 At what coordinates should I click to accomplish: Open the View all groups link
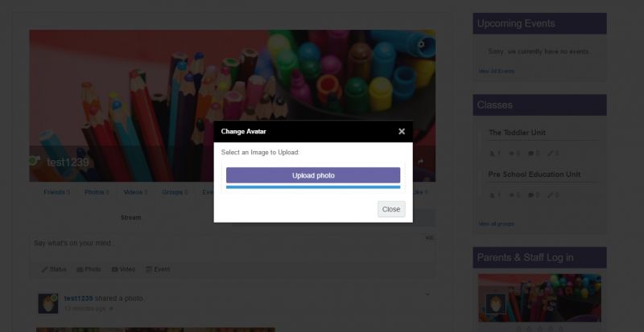pos(496,223)
